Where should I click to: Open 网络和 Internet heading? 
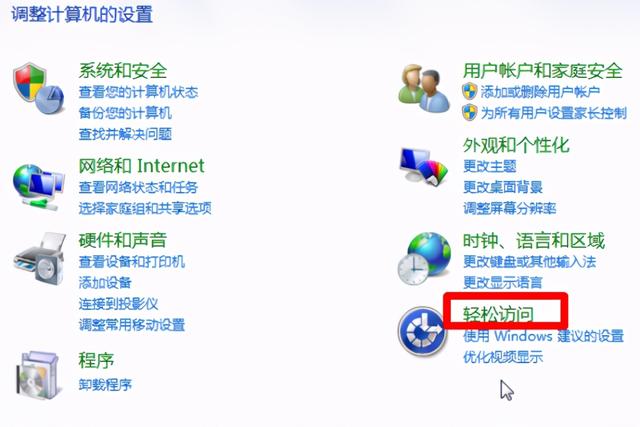pos(141,166)
